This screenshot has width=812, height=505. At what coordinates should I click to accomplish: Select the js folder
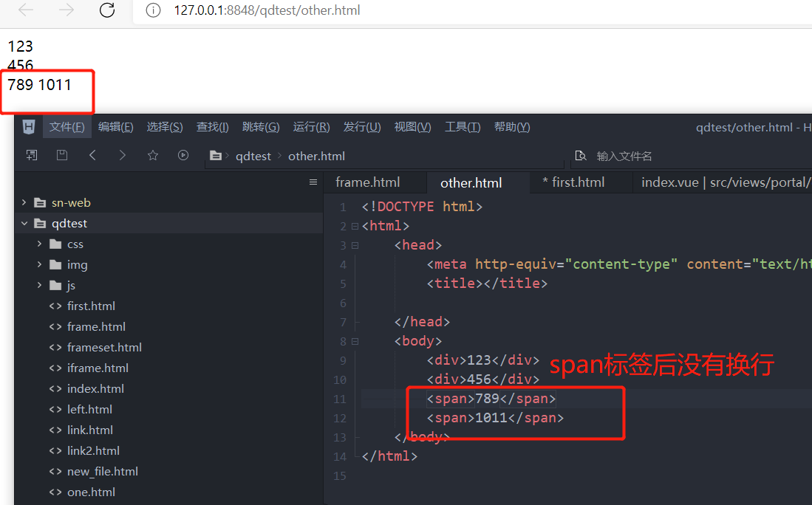71,286
